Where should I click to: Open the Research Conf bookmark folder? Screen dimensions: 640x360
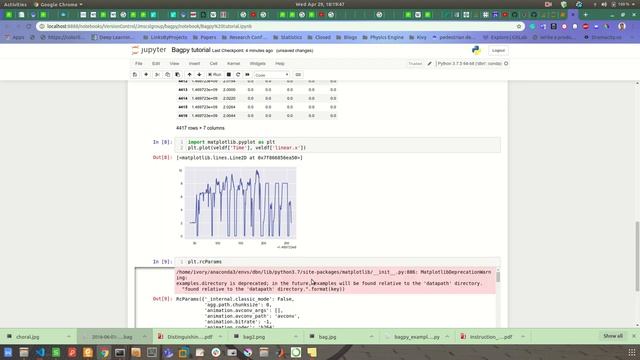point(244,37)
